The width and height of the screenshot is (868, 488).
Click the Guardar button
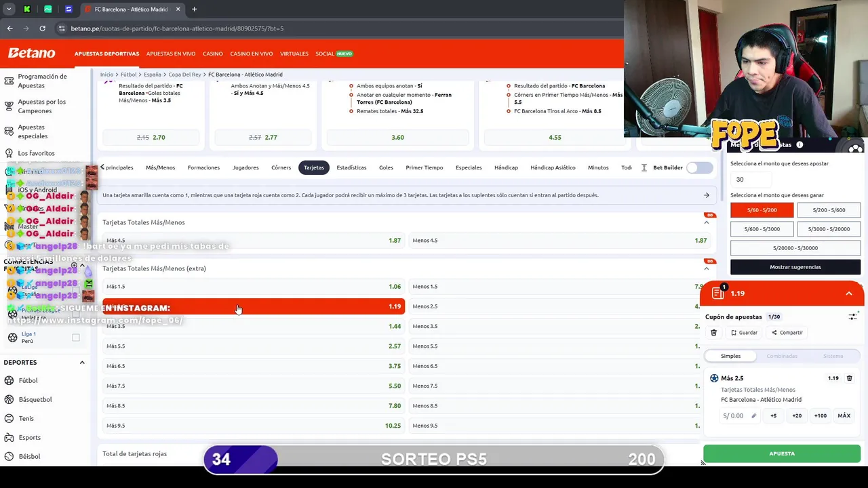pos(744,333)
